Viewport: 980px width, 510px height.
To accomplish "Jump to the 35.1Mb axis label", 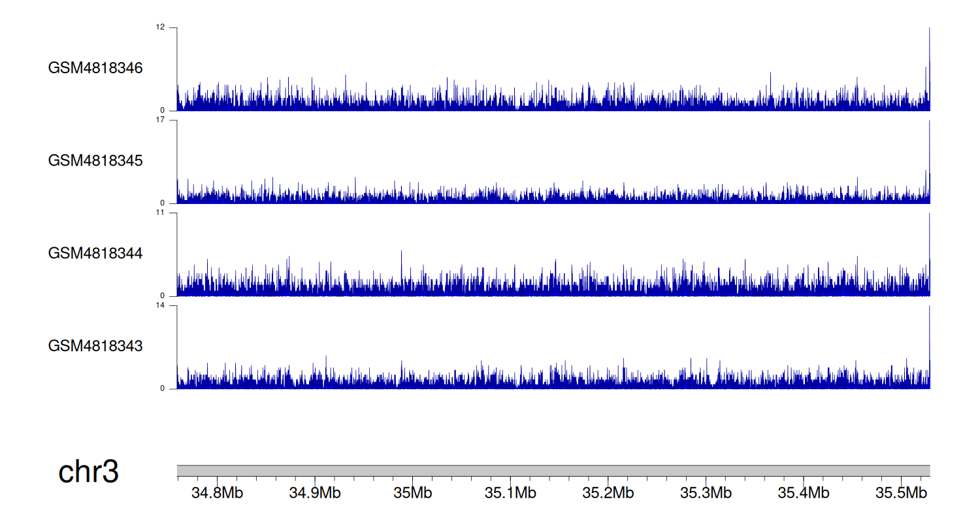I will [x=510, y=492].
